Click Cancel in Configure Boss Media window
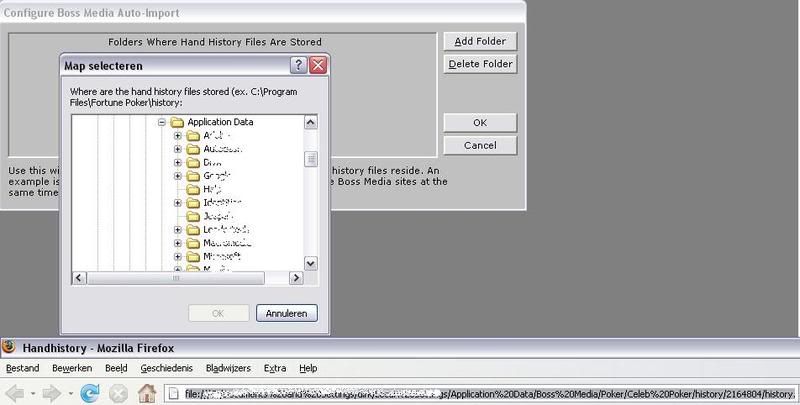This screenshot has width=800, height=405. pyautogui.click(x=480, y=145)
